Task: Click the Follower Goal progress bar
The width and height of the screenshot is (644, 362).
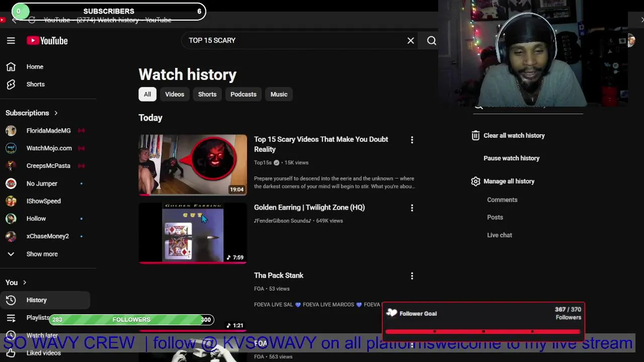Action: click(484, 332)
